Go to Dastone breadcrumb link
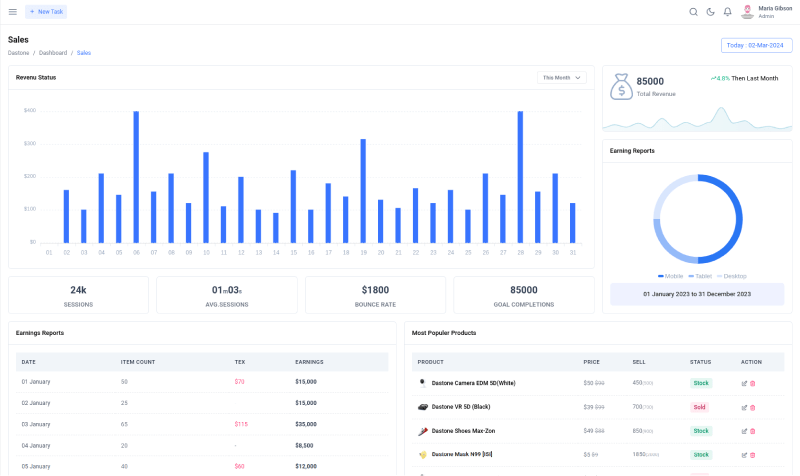 click(18, 52)
